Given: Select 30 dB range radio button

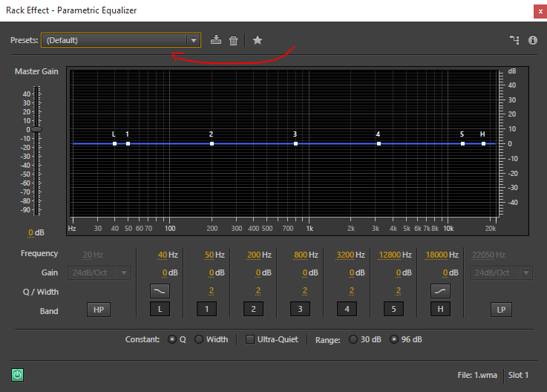Looking at the screenshot, I should point(353,339).
